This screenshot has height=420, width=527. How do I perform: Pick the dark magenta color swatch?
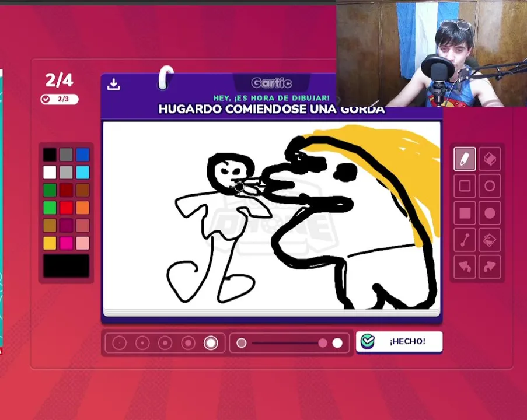(x=66, y=225)
